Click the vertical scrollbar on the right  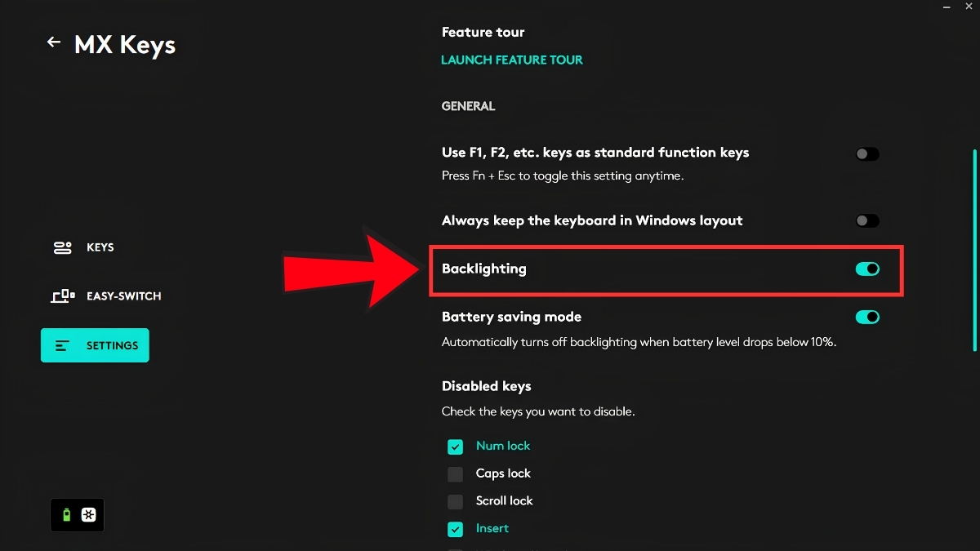click(973, 249)
